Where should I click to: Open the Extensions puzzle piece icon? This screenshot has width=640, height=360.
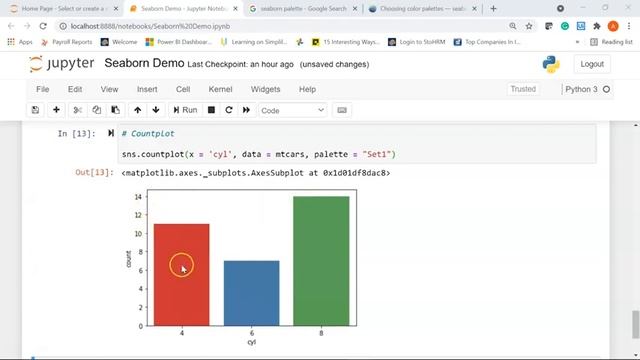[597, 26]
